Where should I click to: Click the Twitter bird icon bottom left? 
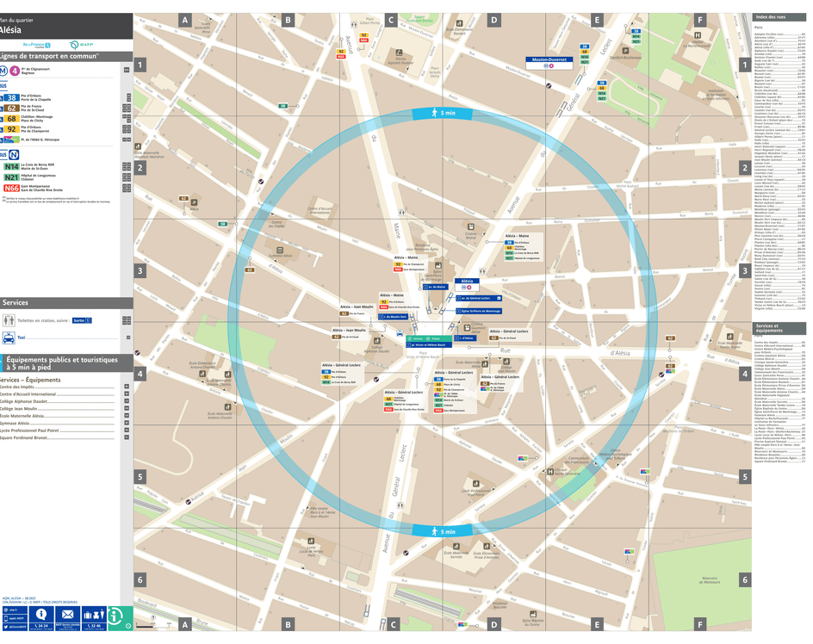[6, 625]
